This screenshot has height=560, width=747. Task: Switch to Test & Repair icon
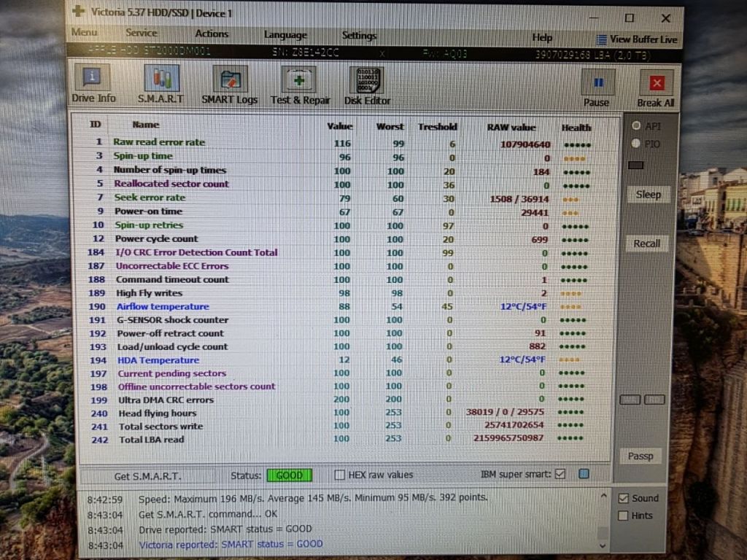[299, 80]
